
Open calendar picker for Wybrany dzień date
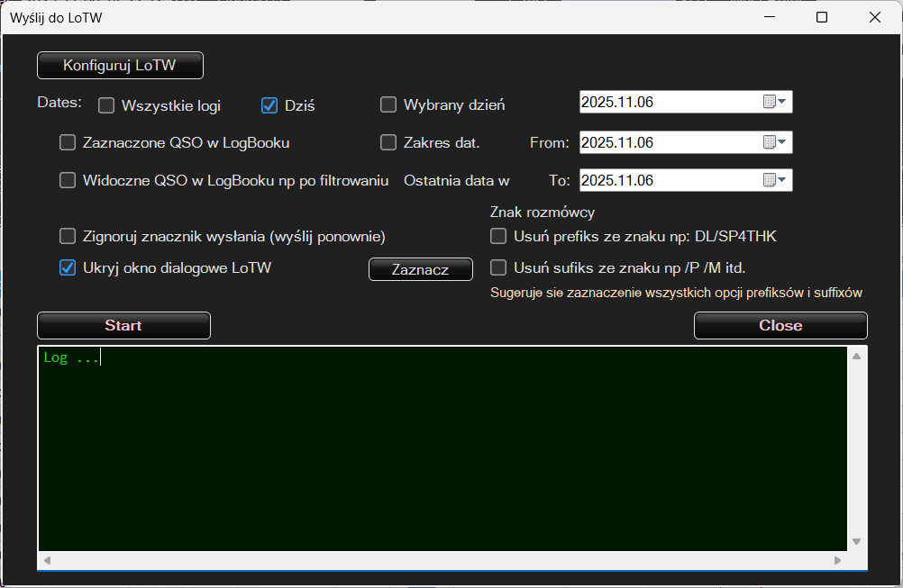774,103
